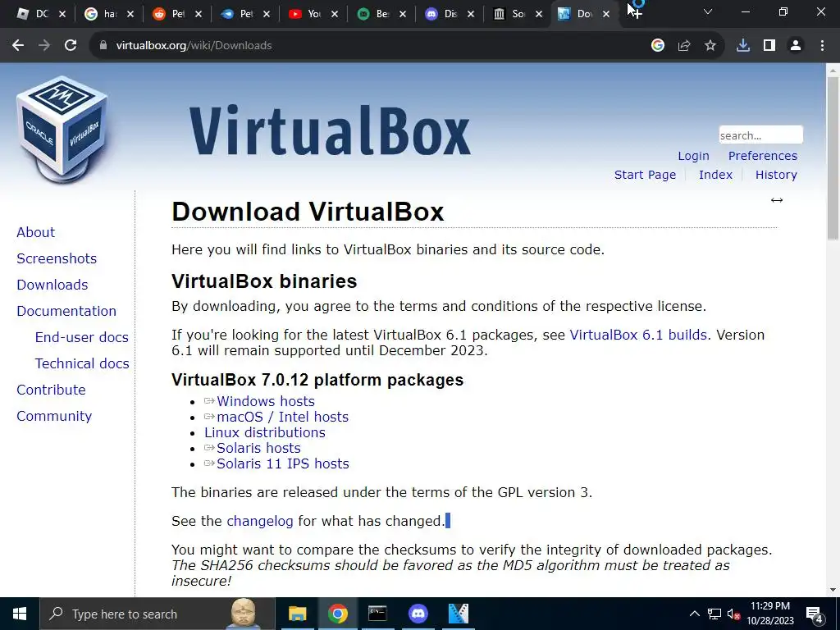
Task: Click the page width toggle arrow icon
Action: click(777, 200)
